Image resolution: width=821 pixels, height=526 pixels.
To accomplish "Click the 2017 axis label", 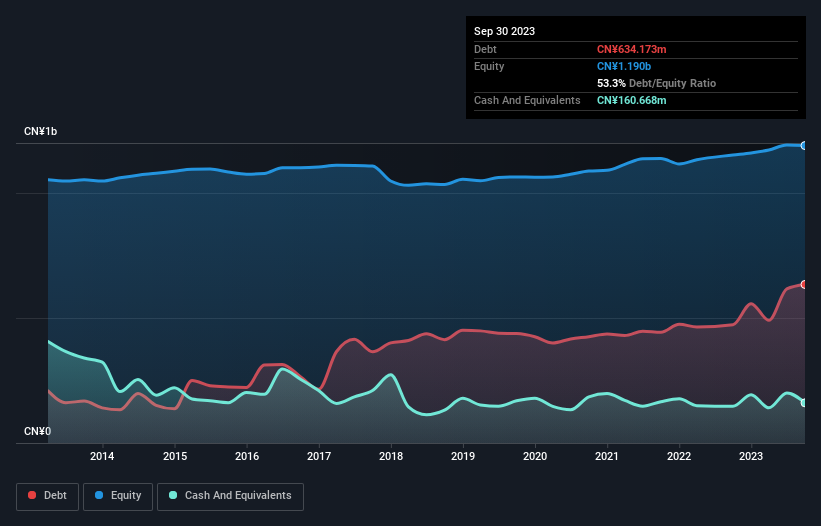I will (x=319, y=456).
